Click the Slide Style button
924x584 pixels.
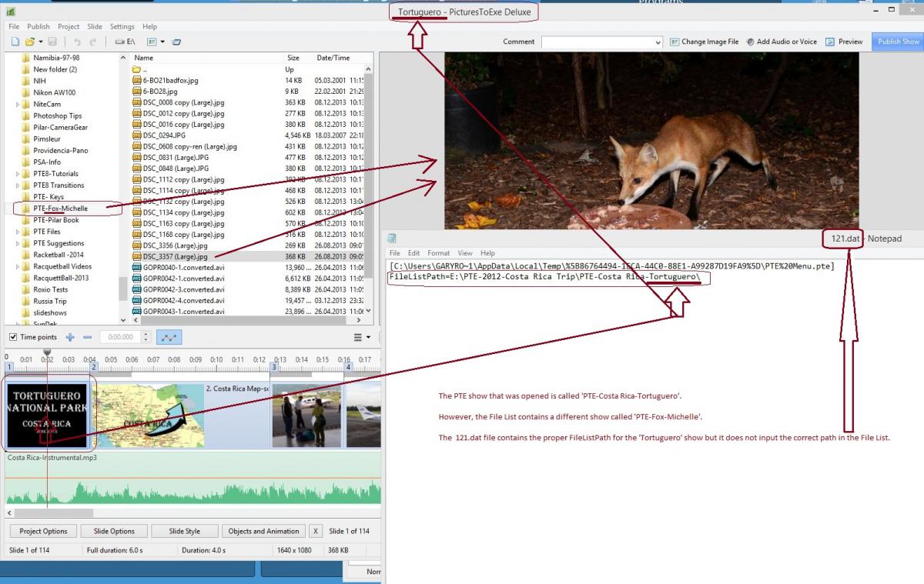184,531
